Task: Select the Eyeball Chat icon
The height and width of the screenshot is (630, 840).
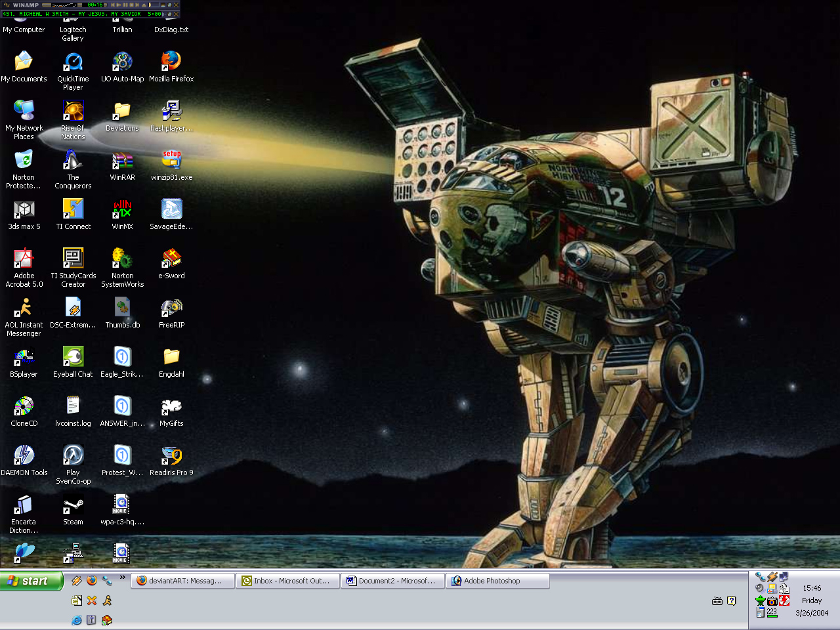Action: coord(73,362)
